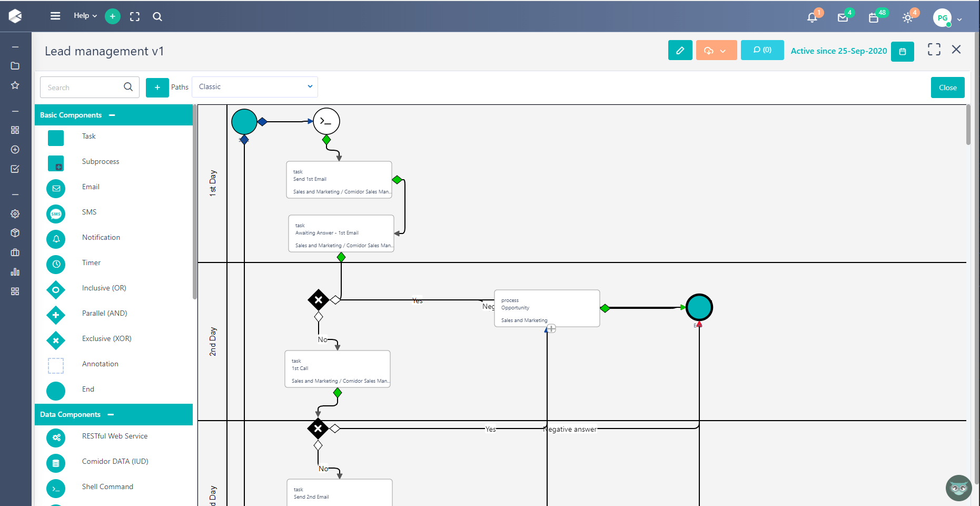Select the Timer component icon
Viewport: 980px width, 506px height.
pos(56,264)
